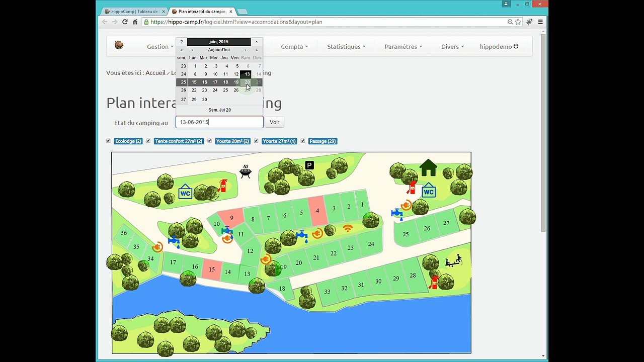Click the Voir button

click(x=274, y=122)
